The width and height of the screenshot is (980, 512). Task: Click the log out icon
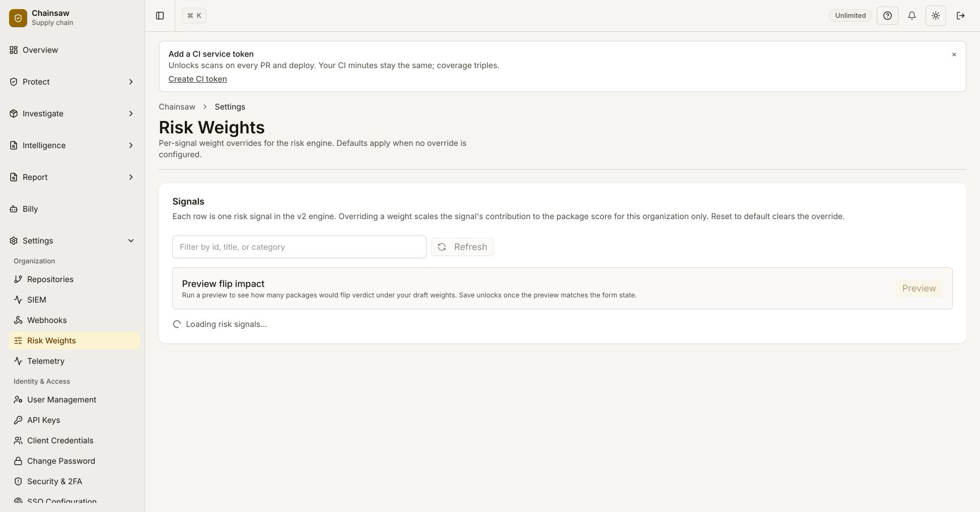[x=961, y=16]
